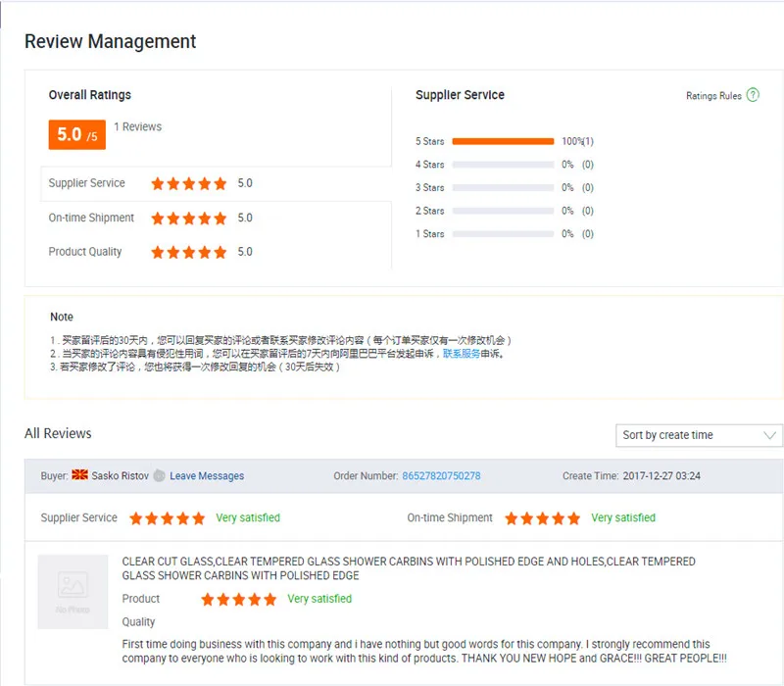
Task: Open order number 86527820750278
Action: [x=442, y=475]
